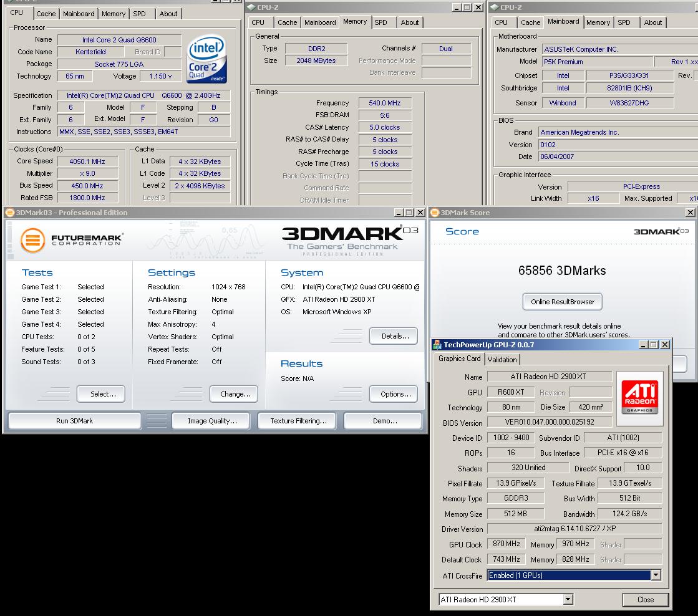
Task: Open the SPD tab in middle CPU-Z window
Action: click(381, 22)
